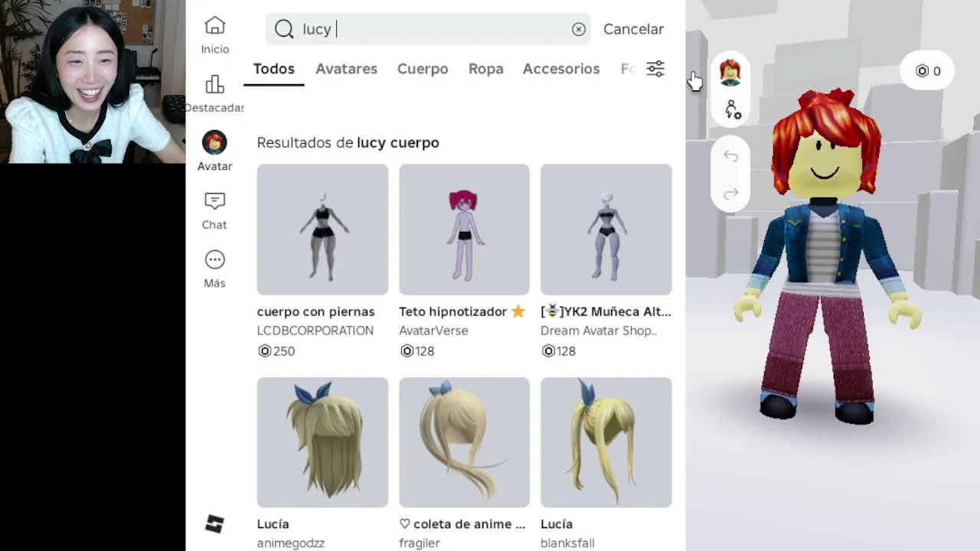
Task: Focus the lucy search input field
Action: (x=429, y=29)
